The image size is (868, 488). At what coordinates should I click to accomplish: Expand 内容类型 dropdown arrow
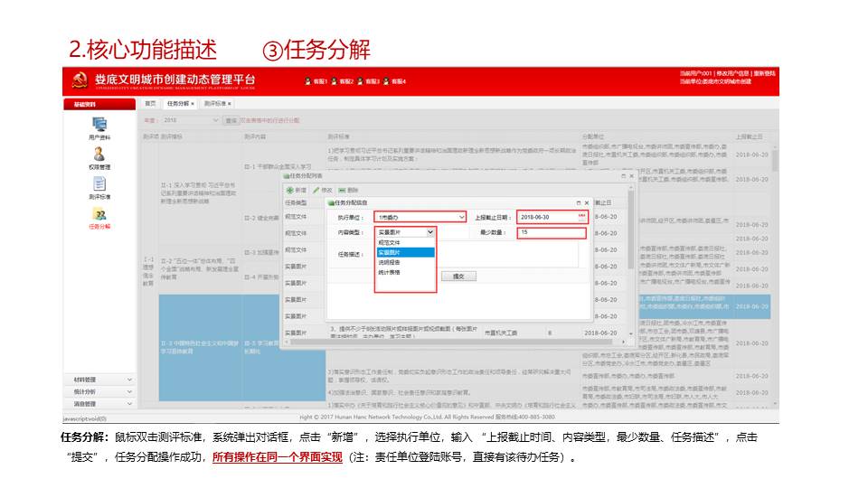[430, 232]
